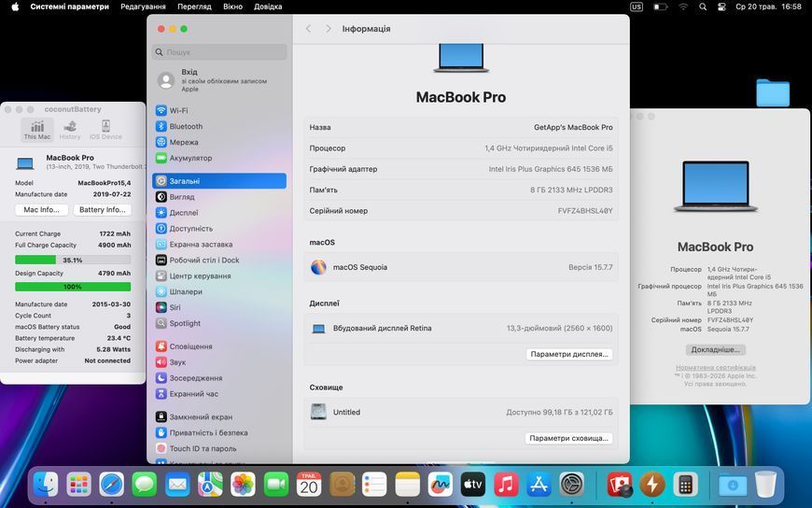The height and width of the screenshot is (508, 812).
Task: Open the Довідка menu
Action: click(x=268, y=7)
